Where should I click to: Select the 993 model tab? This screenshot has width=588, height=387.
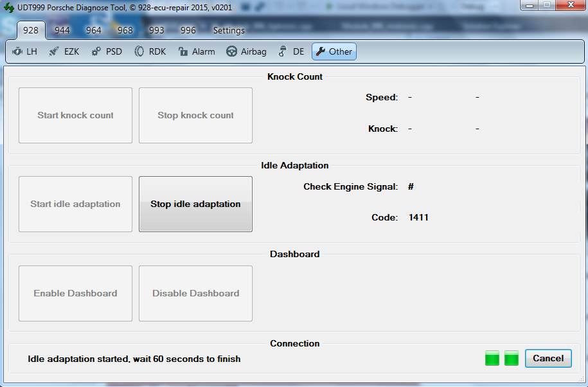pos(157,30)
